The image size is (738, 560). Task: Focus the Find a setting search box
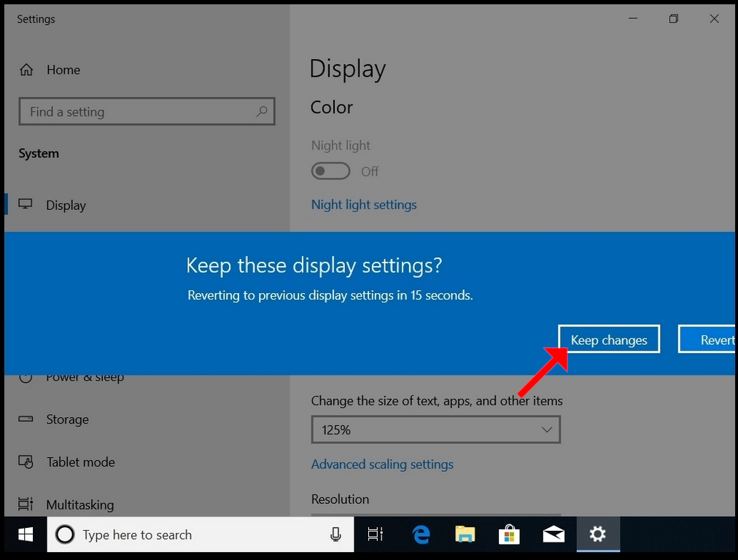tap(147, 112)
